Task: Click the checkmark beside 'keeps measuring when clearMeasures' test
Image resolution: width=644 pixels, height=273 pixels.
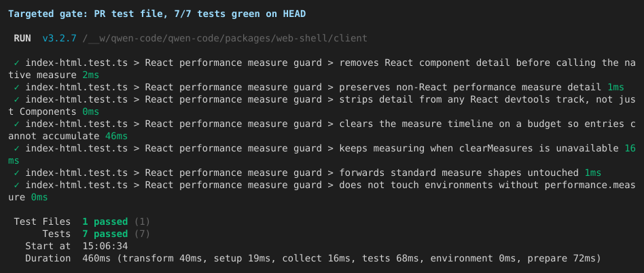Action: pos(17,148)
